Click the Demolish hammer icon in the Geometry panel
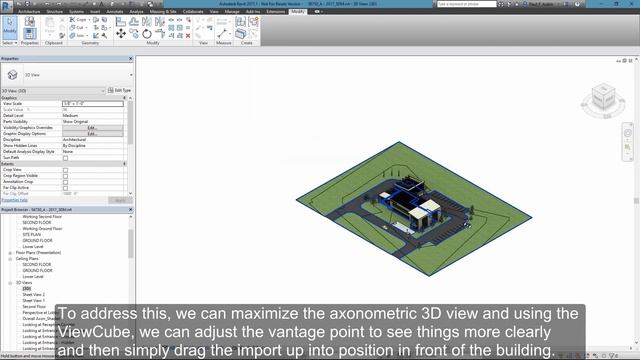This screenshot has height=360, width=640. coord(104,36)
